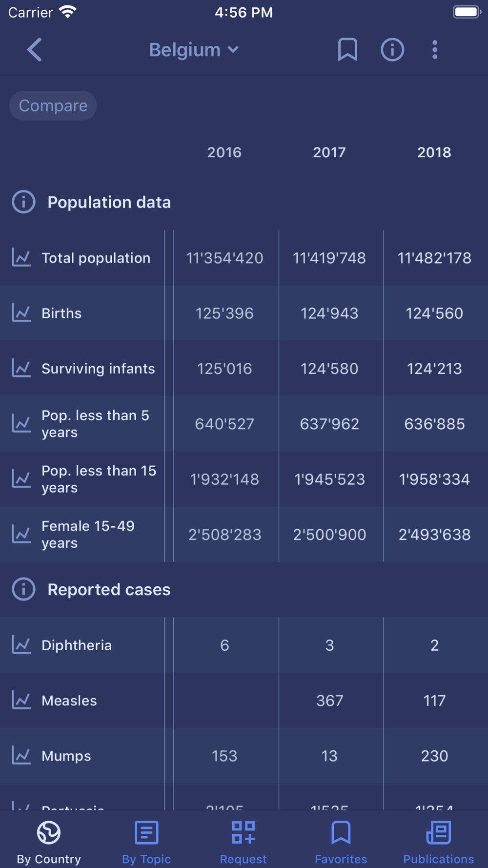Tap the 124'943 births value
This screenshot has height=868, width=488.
329,313
